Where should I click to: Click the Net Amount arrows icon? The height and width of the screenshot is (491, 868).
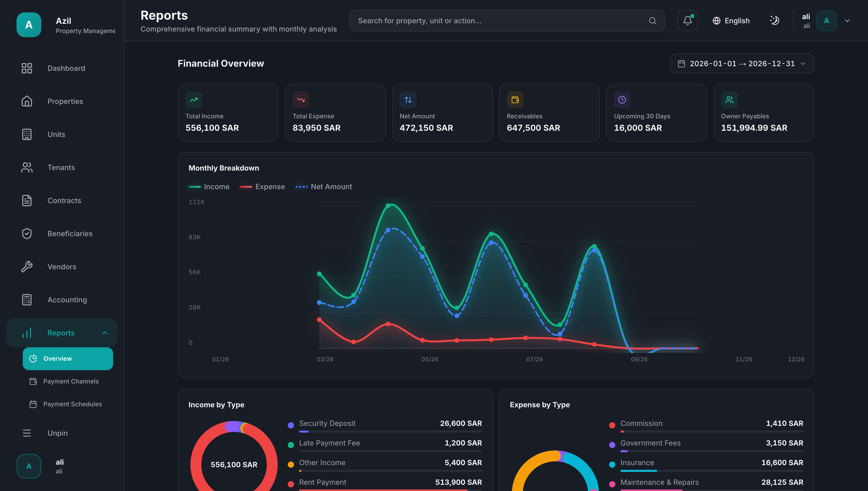click(408, 99)
